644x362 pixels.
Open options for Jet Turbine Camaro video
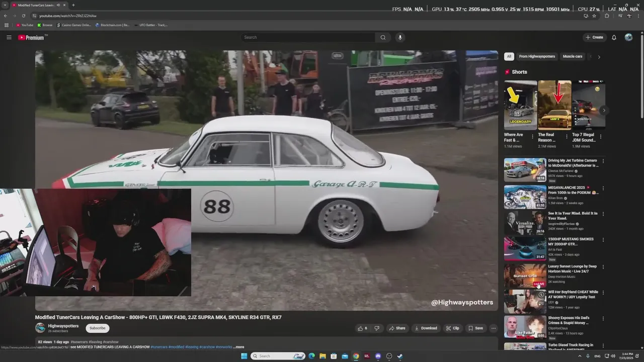click(603, 161)
